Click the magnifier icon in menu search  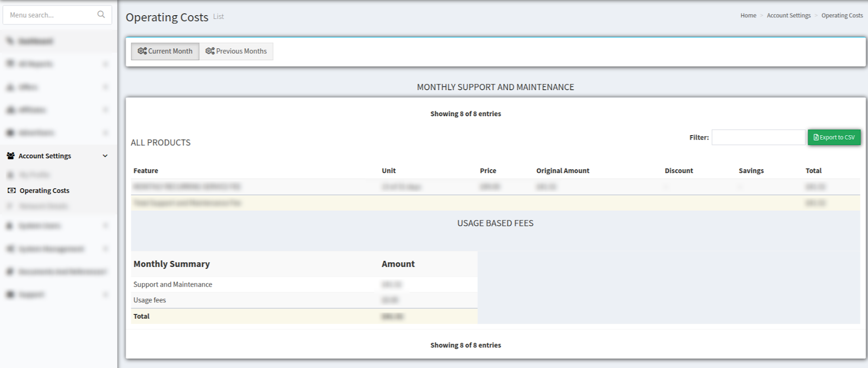pyautogui.click(x=101, y=15)
